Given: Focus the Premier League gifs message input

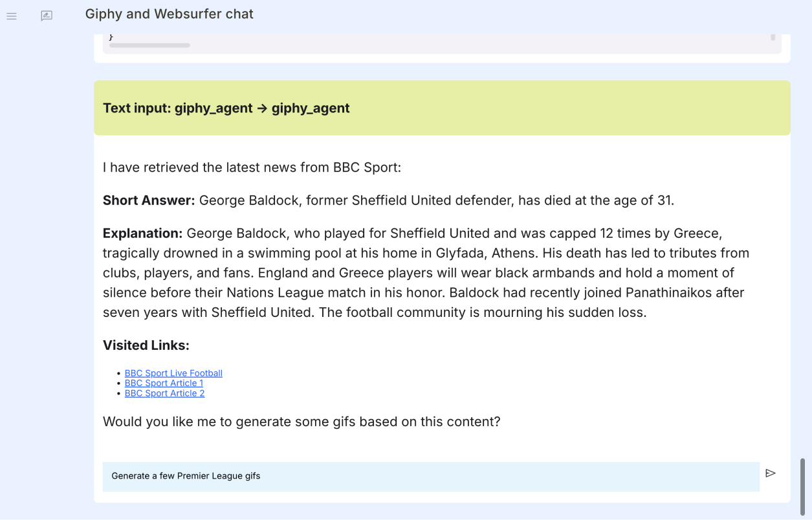Looking at the screenshot, I should pyautogui.click(x=430, y=476).
